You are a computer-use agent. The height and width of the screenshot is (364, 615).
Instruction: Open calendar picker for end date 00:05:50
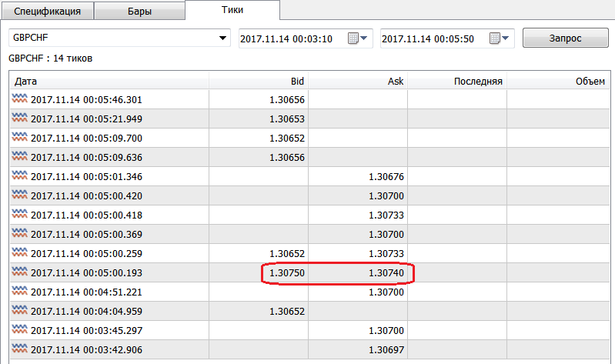[500, 38]
